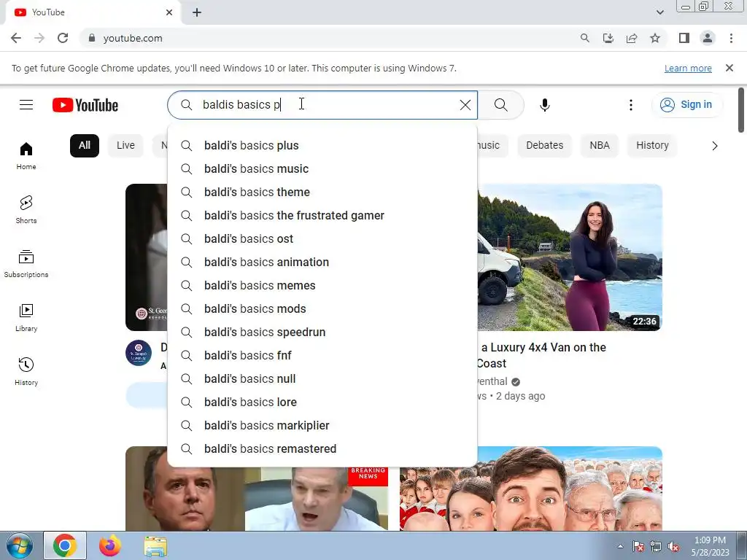Screen dimensions: 747x560
Task: Click Learn more about Chrome updates
Action: click(688, 68)
